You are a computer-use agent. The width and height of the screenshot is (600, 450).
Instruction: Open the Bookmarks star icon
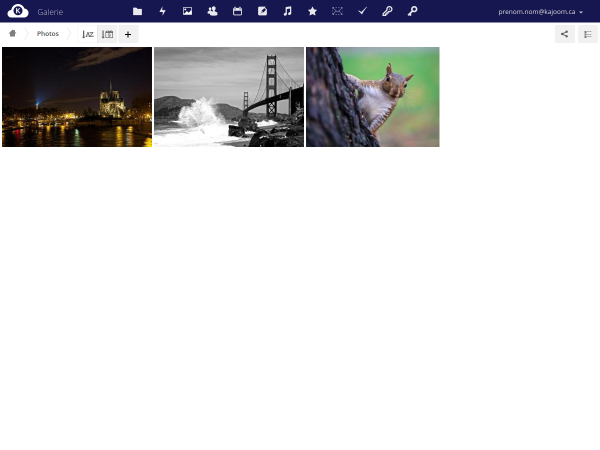(312, 11)
